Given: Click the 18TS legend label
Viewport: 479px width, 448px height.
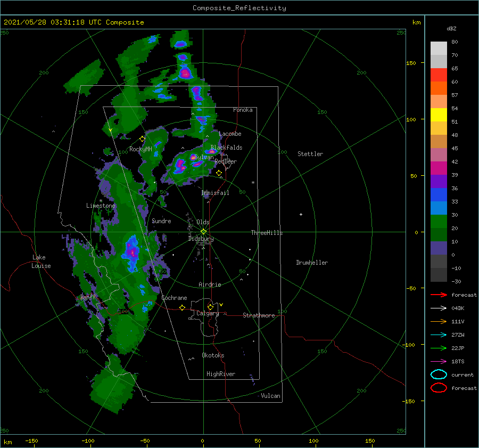Looking at the screenshot, I should 458,362.
